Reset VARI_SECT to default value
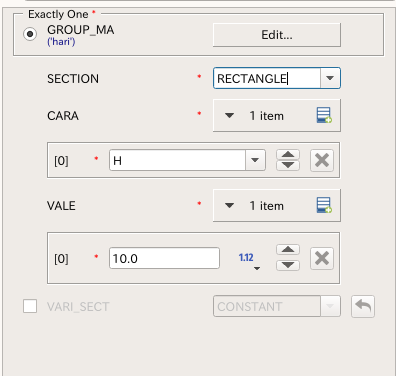396x376 pixels. click(x=363, y=306)
